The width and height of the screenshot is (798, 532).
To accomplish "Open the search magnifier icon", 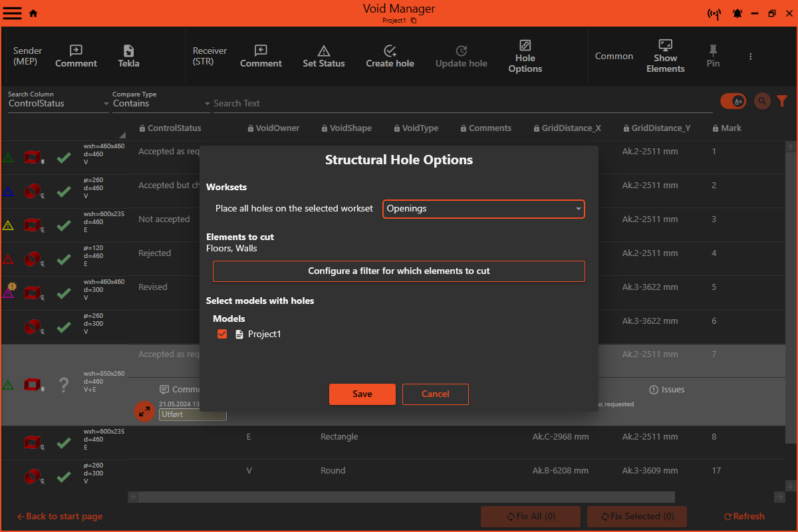I will click(x=762, y=101).
